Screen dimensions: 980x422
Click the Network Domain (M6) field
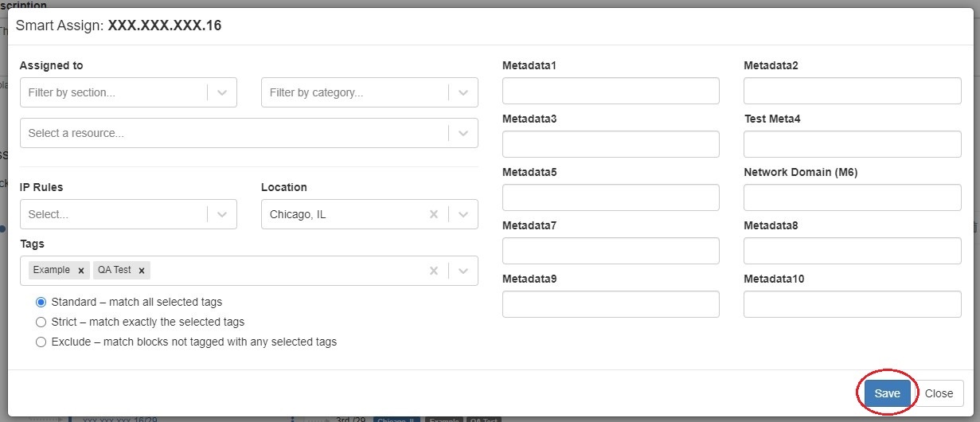point(852,197)
